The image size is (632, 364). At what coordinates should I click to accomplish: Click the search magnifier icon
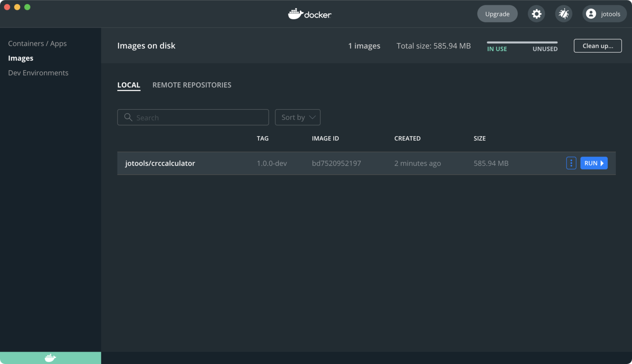(x=128, y=117)
